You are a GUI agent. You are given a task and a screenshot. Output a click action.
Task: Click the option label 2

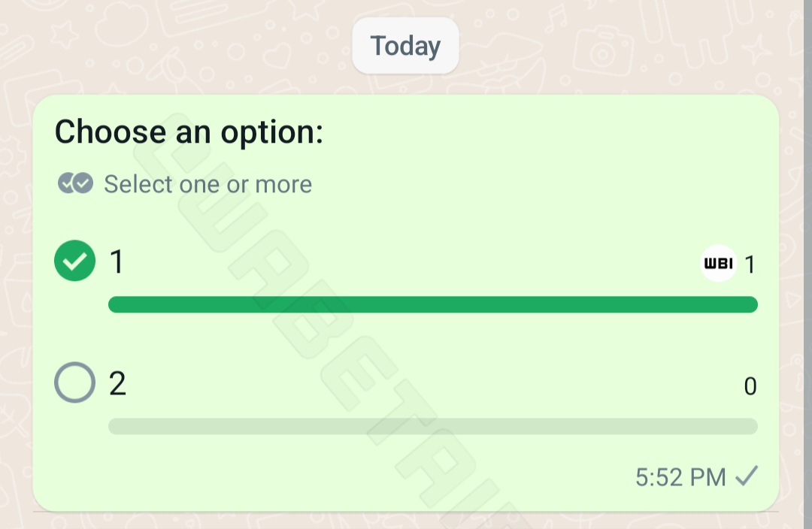pyautogui.click(x=117, y=383)
